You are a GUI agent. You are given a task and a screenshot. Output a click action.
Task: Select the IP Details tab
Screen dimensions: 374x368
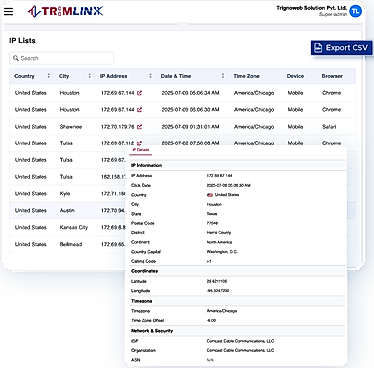tap(141, 150)
